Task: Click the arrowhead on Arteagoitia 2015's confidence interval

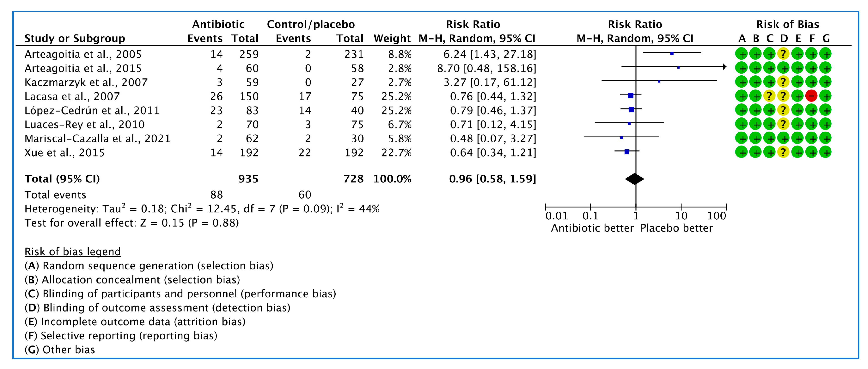Action: pyautogui.click(x=724, y=67)
